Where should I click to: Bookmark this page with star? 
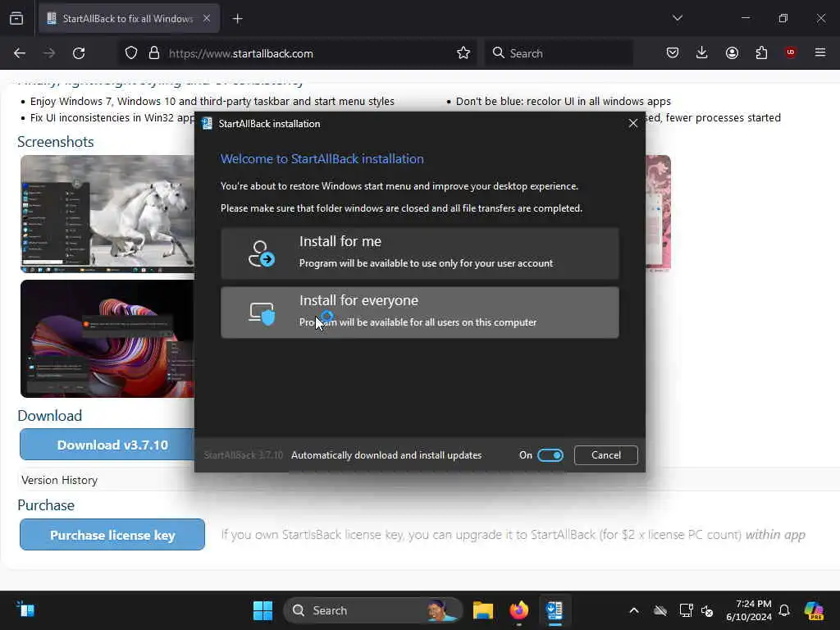tap(463, 53)
